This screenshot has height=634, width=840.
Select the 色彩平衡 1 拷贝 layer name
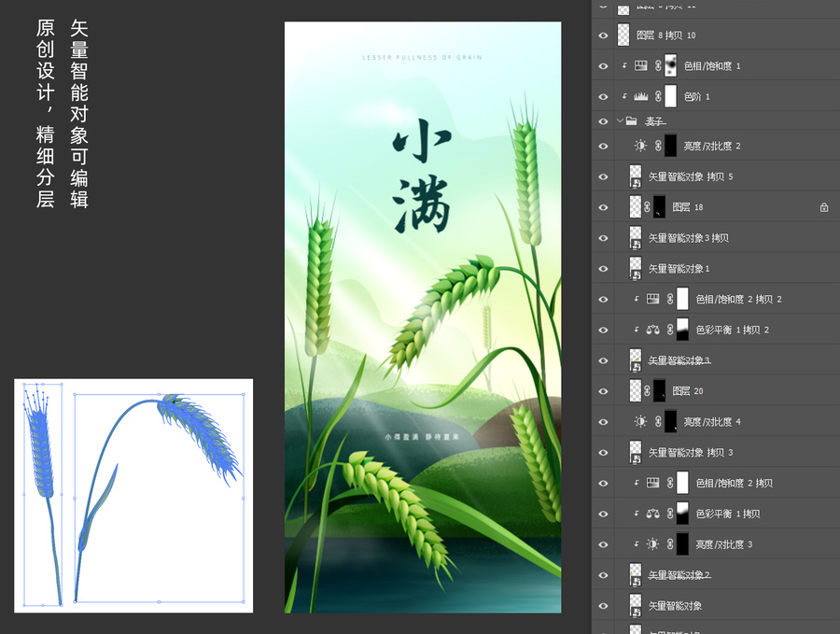(727, 514)
